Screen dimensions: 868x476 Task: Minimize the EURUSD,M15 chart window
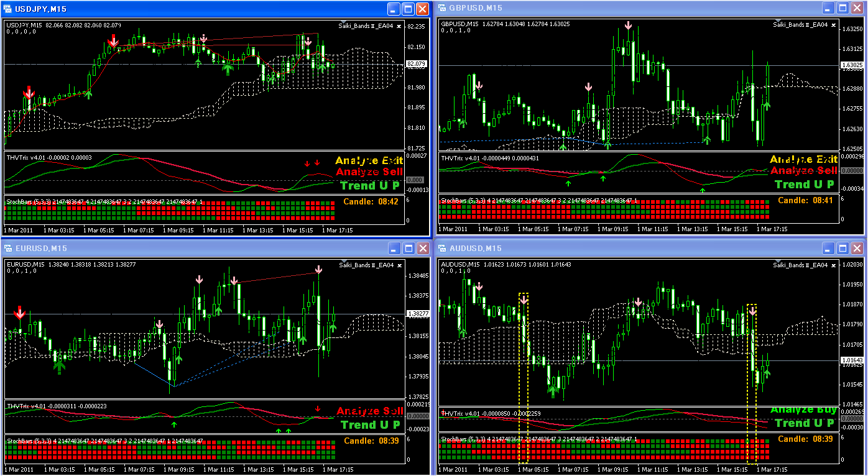click(394, 249)
